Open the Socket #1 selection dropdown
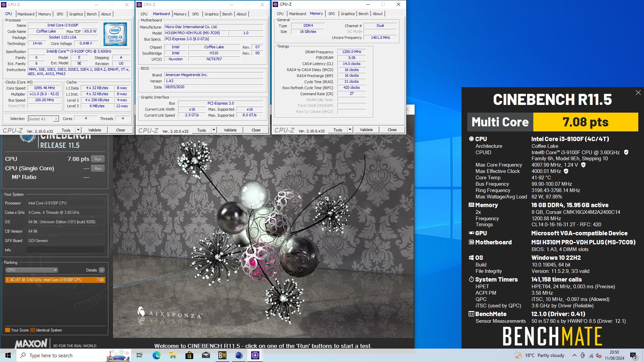Screen dimensions: 644x362 (43, 119)
